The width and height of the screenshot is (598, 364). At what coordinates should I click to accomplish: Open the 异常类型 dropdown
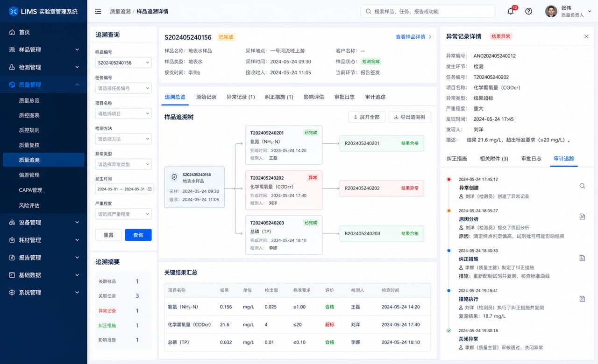pyautogui.click(x=123, y=164)
